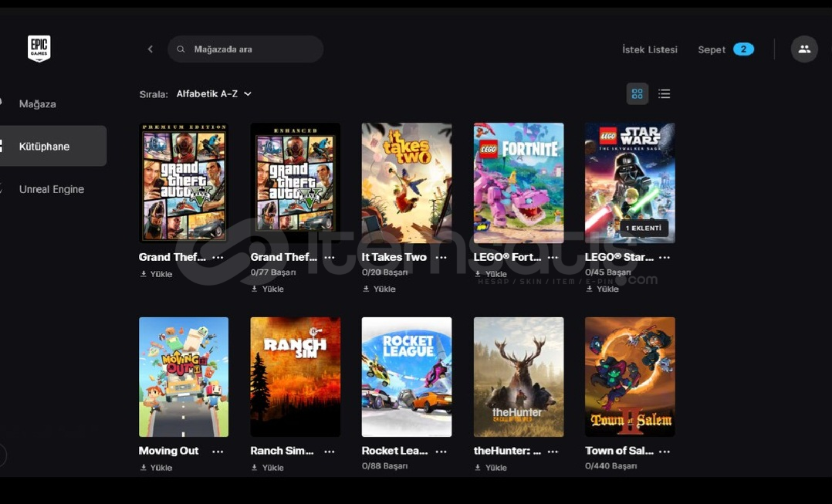This screenshot has height=504, width=832.
Task: Click the "Ranch Sim..." title text
Action: pyautogui.click(x=282, y=451)
